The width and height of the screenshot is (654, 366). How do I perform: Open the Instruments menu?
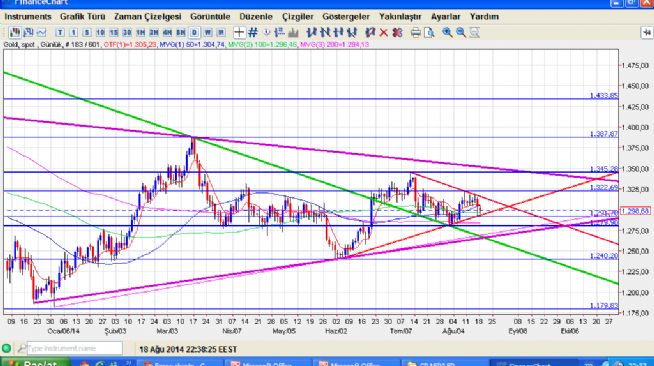coord(28,17)
